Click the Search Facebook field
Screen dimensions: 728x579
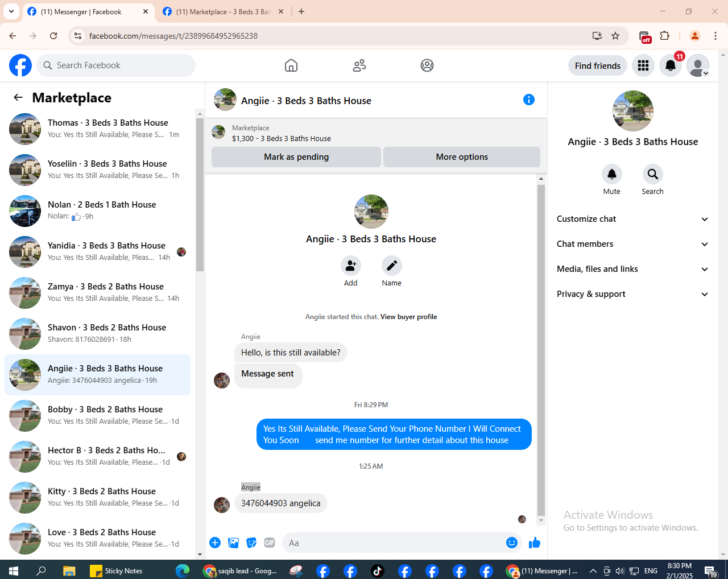[x=116, y=65]
